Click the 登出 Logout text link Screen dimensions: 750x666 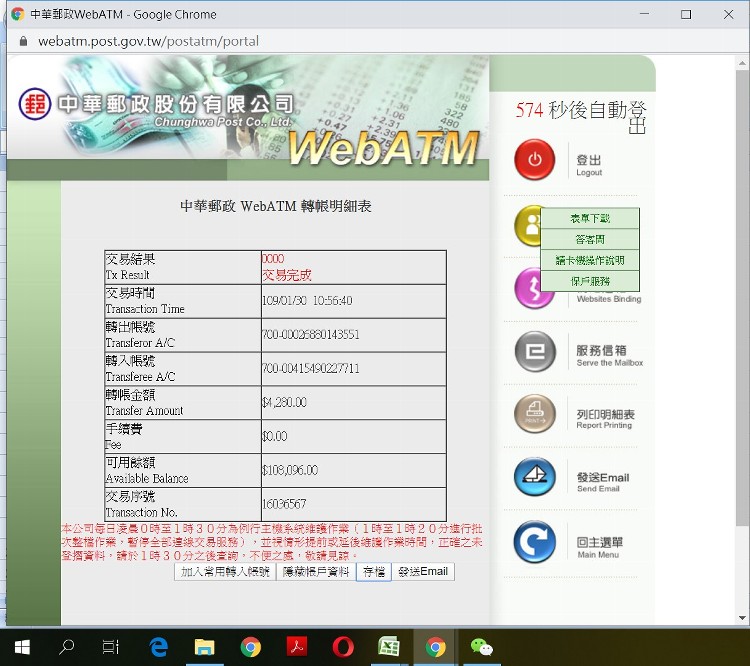(x=589, y=165)
